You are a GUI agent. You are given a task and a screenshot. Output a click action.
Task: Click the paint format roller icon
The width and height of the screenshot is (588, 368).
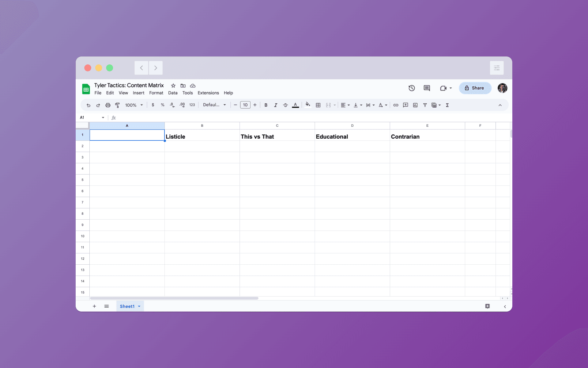click(117, 105)
